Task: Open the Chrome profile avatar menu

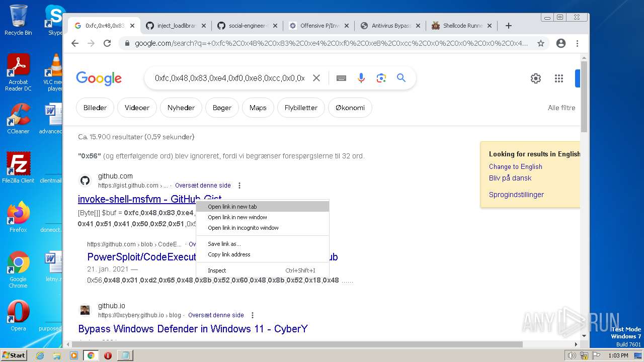Action: 561,43
